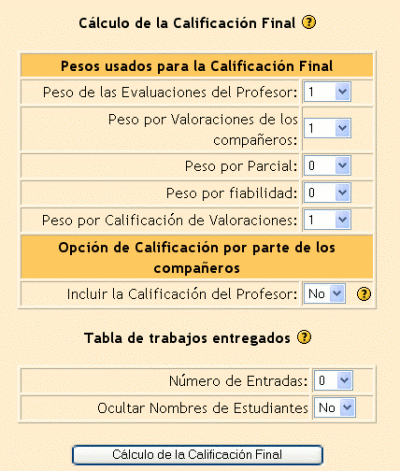
Task: Open the Peso por Parcial dropdown
Action: click(x=327, y=166)
